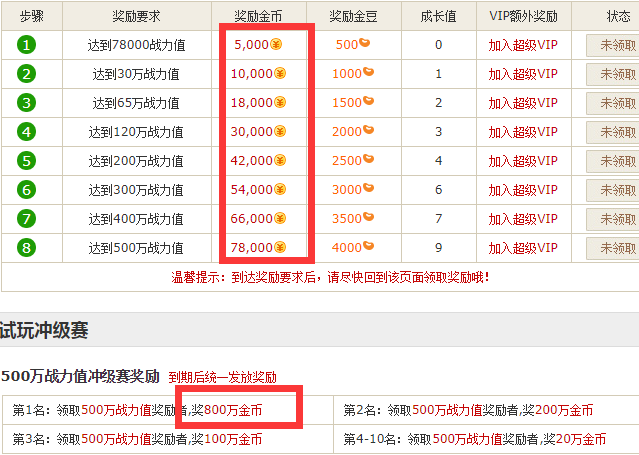Viewport: 639px width, 455px height.
Task: Select the 达到500万战力值 requirement cell
Action: coord(137,247)
